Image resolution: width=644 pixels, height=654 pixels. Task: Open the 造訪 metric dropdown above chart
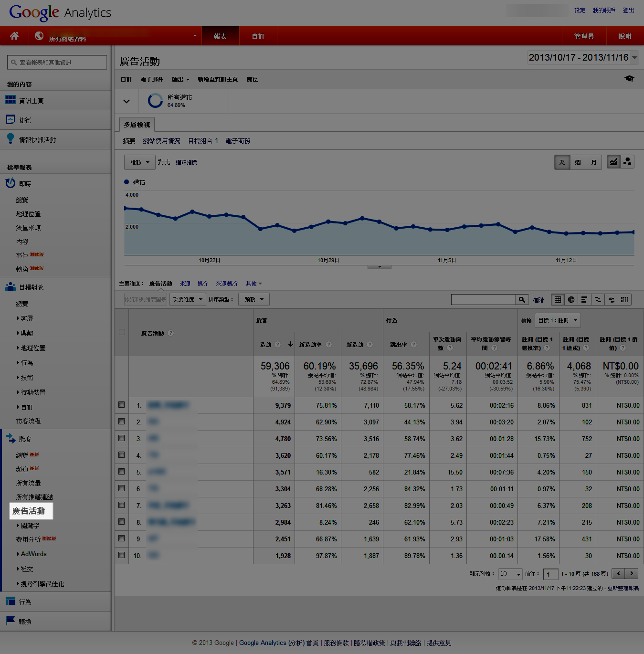140,162
